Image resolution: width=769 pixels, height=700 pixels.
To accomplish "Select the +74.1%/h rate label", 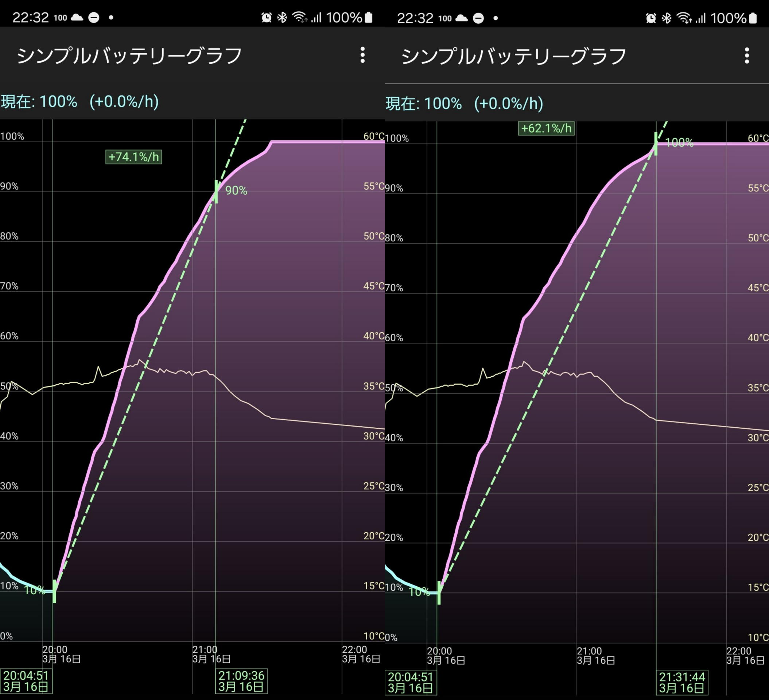I will [133, 157].
